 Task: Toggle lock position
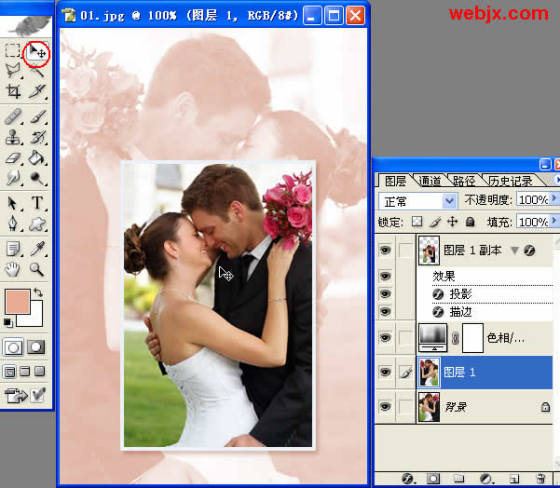click(x=452, y=221)
